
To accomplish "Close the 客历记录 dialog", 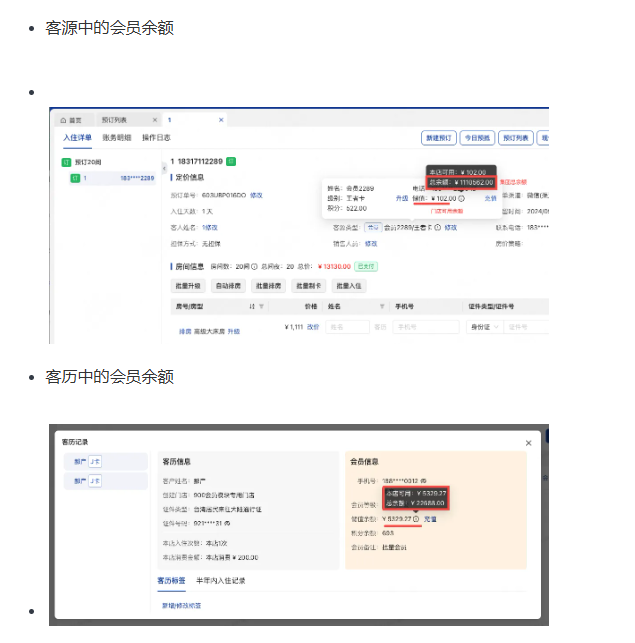I will (x=528, y=443).
